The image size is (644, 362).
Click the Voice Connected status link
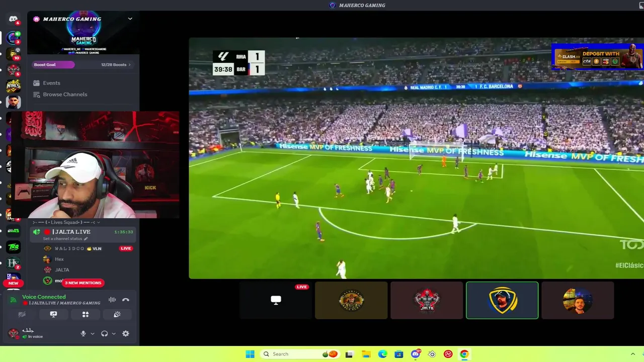pos(44,297)
